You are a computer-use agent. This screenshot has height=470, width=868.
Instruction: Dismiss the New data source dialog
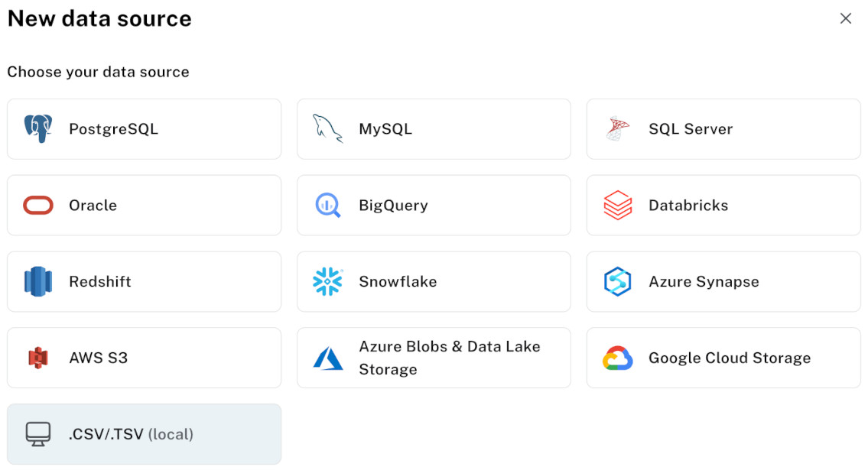846,18
